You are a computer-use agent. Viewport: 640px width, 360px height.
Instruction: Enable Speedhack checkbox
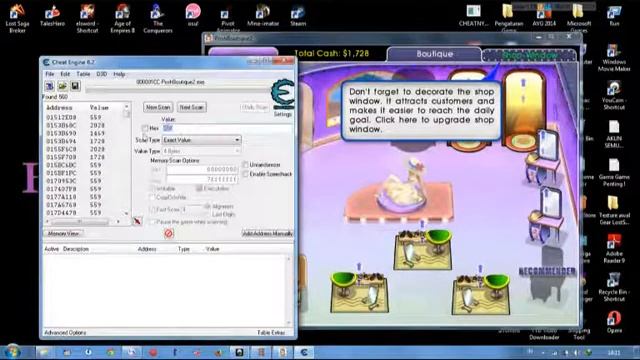coord(245,174)
